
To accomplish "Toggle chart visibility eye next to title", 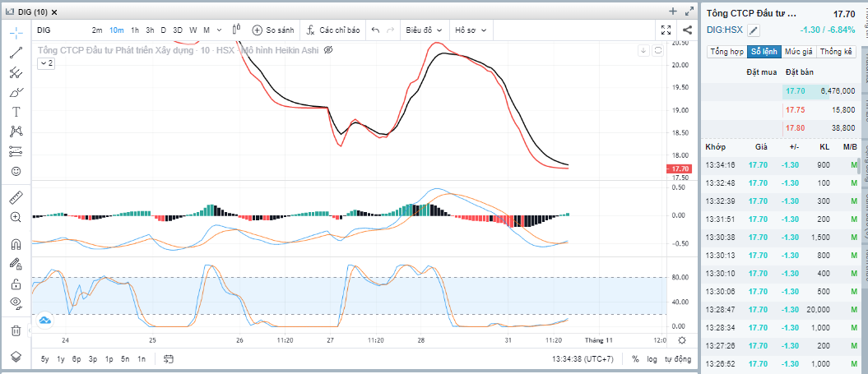I will [328, 50].
